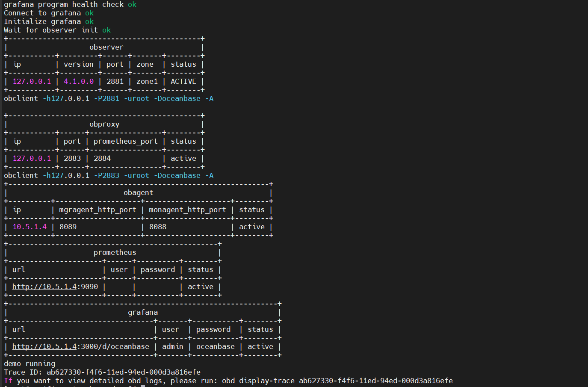The width and height of the screenshot is (588, 387).
Task: Click the 'obproxy' table title
Action: coord(104,124)
